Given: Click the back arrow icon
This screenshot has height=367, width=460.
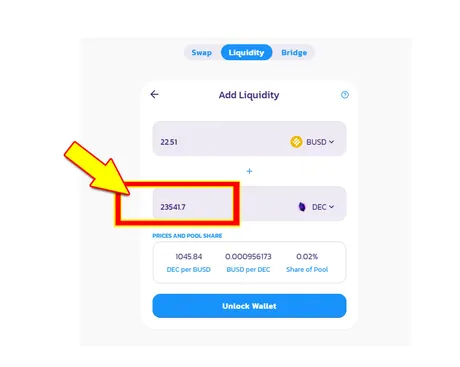Looking at the screenshot, I should pyautogui.click(x=154, y=94).
